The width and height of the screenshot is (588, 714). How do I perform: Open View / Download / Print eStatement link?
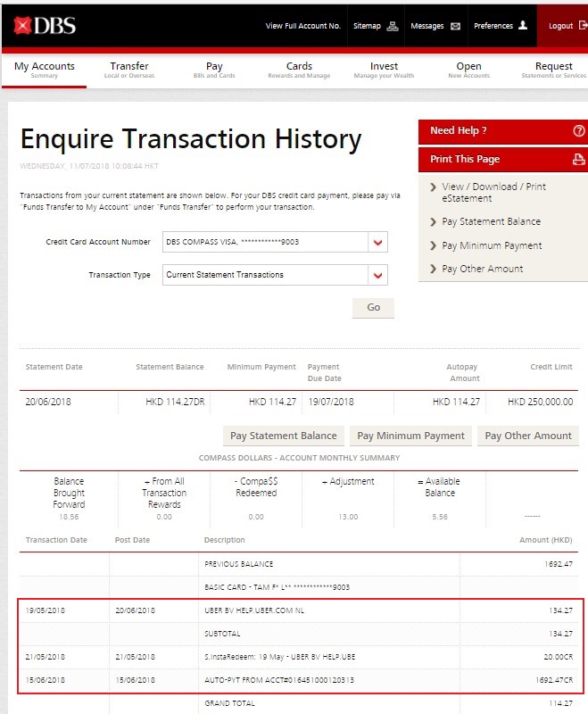(x=493, y=192)
